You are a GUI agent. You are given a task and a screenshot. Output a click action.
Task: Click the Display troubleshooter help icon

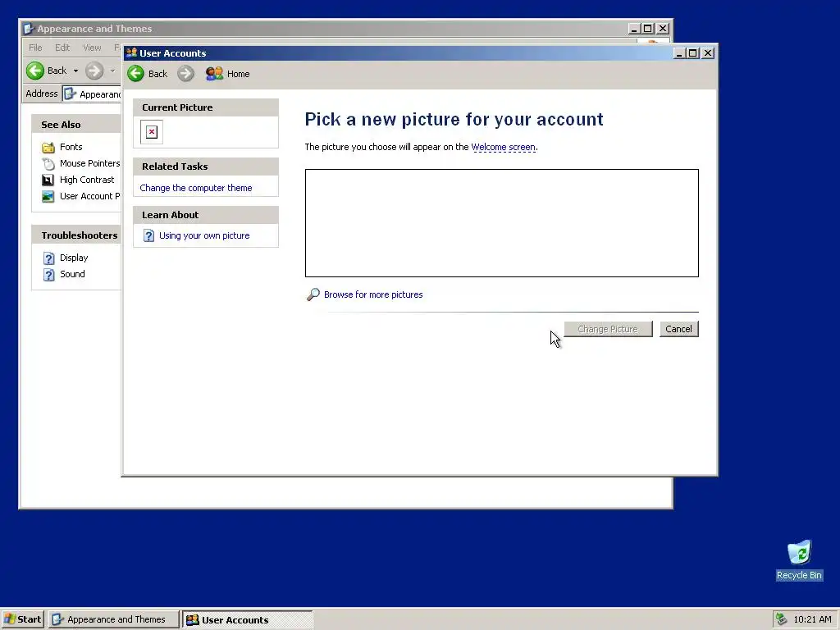[48, 258]
